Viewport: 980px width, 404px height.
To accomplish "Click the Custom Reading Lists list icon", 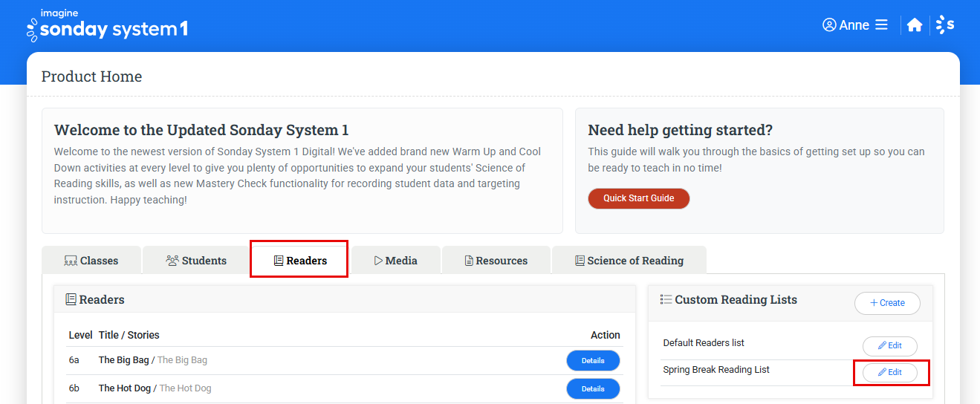I will [666, 300].
